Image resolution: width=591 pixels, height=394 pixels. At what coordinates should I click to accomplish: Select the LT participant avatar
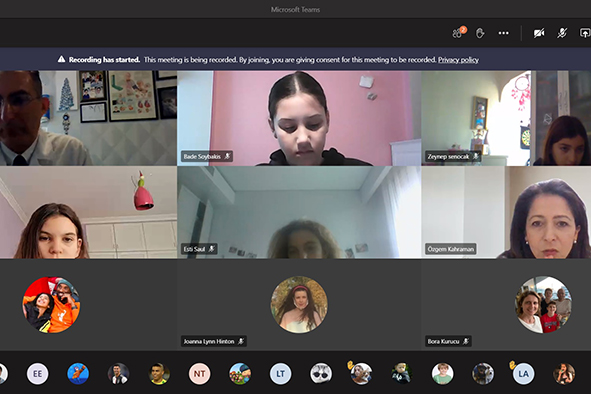[280, 374]
